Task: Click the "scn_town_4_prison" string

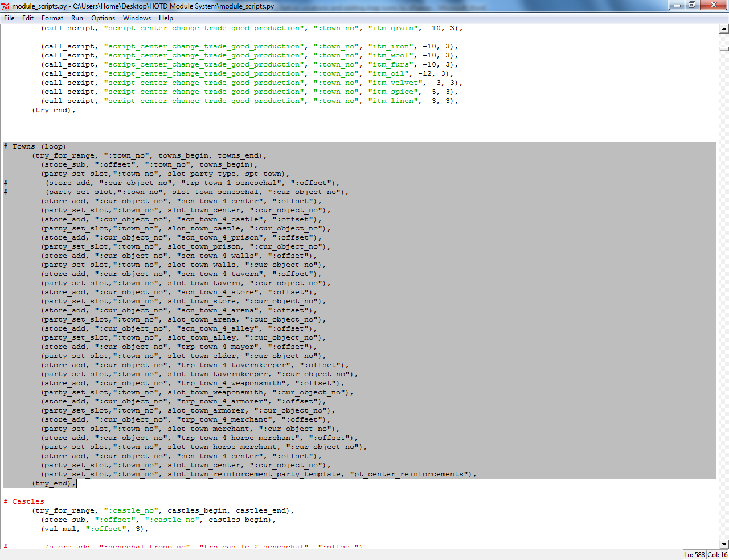Action: tap(220, 237)
